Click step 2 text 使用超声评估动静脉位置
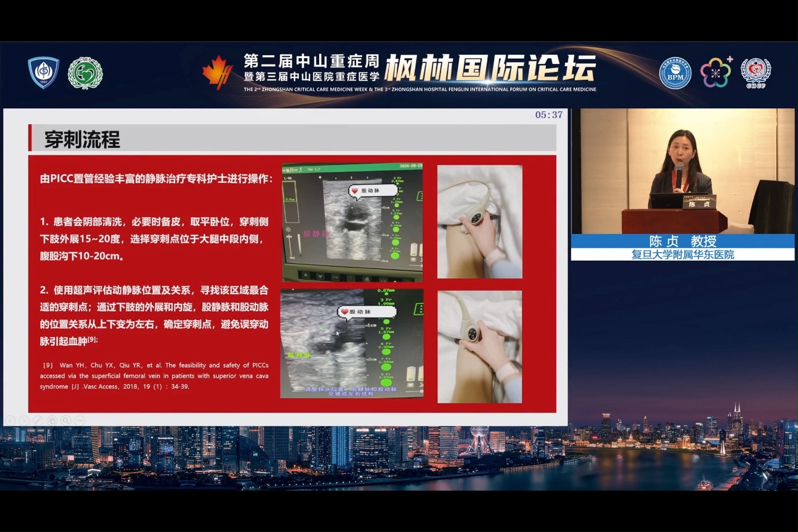The width and height of the screenshot is (798, 532). (x=154, y=315)
